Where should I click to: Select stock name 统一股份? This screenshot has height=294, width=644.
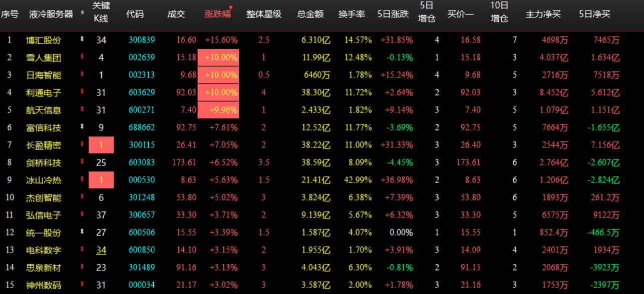[x=44, y=232]
